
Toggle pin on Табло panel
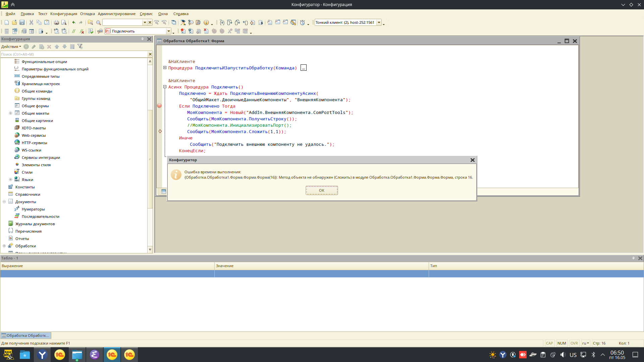tap(633, 258)
